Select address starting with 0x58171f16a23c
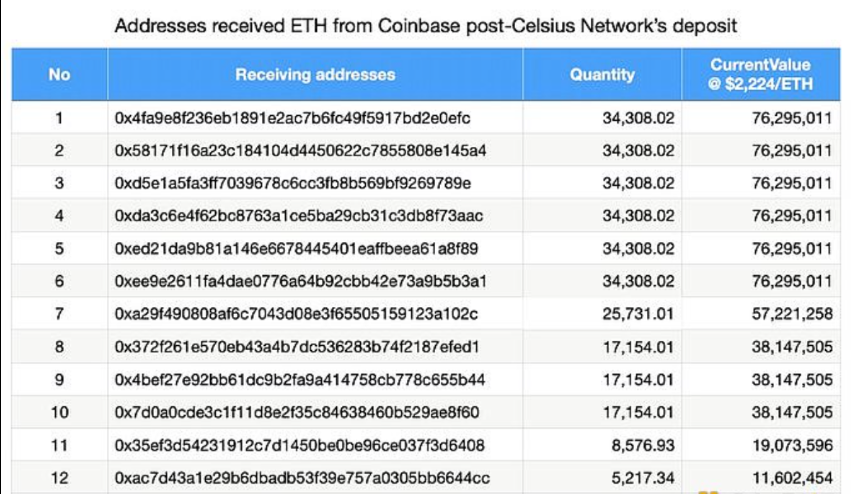The height and width of the screenshot is (494, 851). click(300, 151)
